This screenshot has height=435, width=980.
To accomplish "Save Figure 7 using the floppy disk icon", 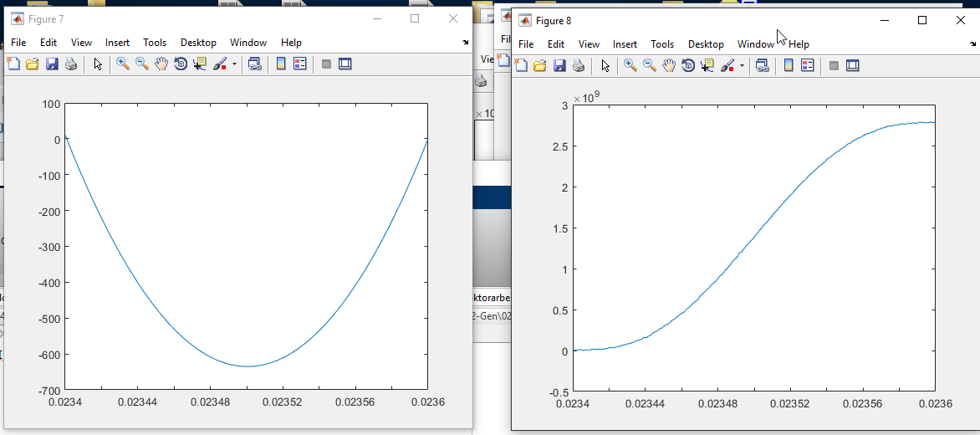I will tap(52, 64).
